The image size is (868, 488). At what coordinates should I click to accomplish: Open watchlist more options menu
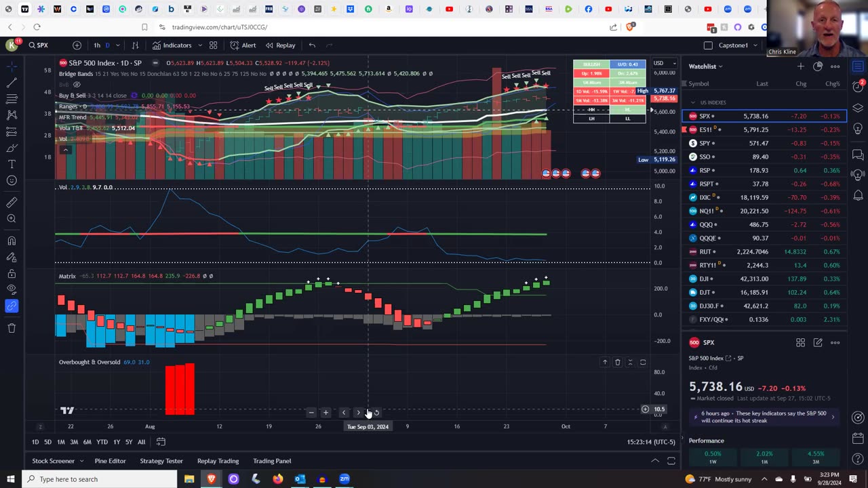coord(835,66)
